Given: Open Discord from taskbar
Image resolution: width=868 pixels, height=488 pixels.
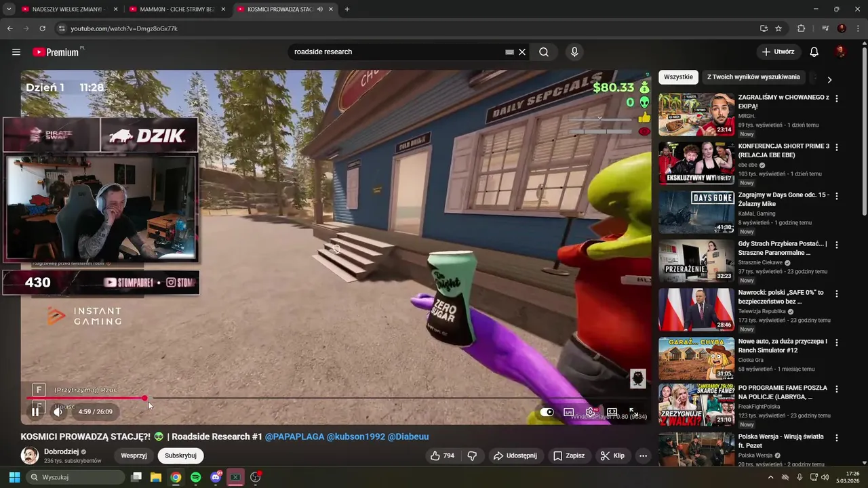Looking at the screenshot, I should 216,478.
